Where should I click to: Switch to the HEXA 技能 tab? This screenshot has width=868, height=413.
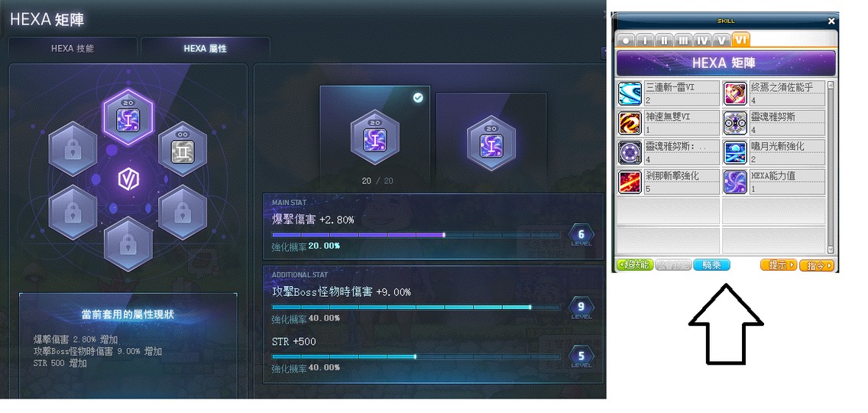[73, 49]
